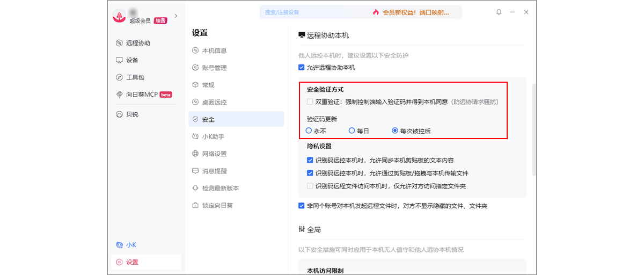Click the 本机信息 icon

click(x=195, y=50)
